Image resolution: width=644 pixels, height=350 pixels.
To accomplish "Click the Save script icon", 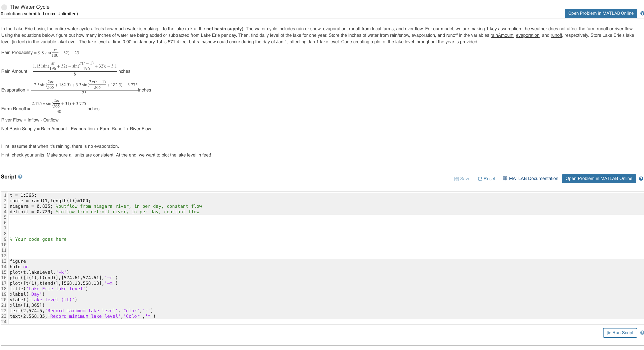I will click(x=457, y=179).
